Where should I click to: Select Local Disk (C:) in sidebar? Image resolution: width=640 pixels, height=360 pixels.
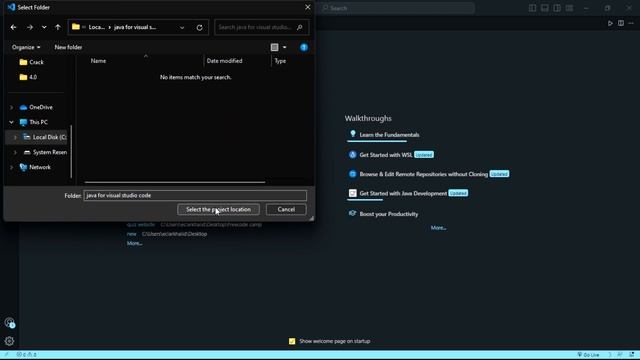44,138
